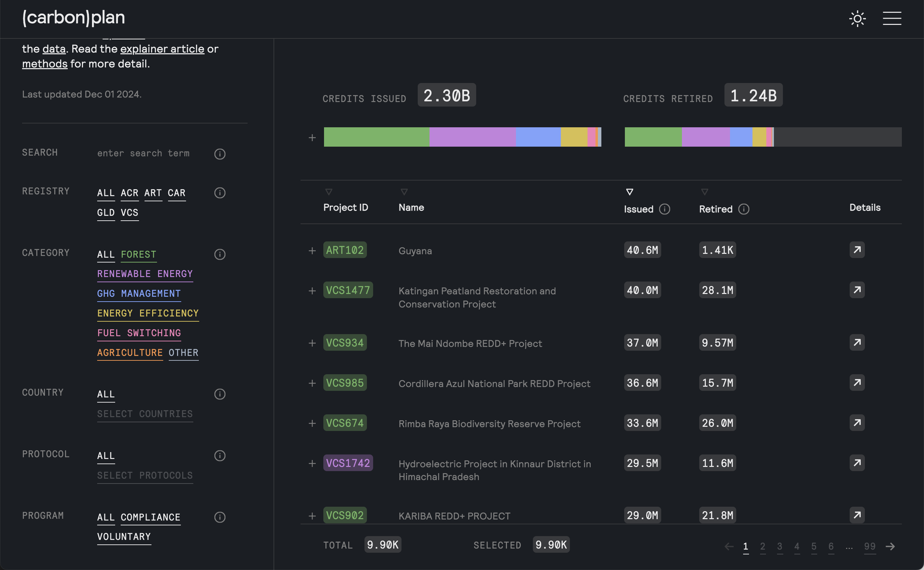Click info icon next to Issued column

click(x=664, y=209)
